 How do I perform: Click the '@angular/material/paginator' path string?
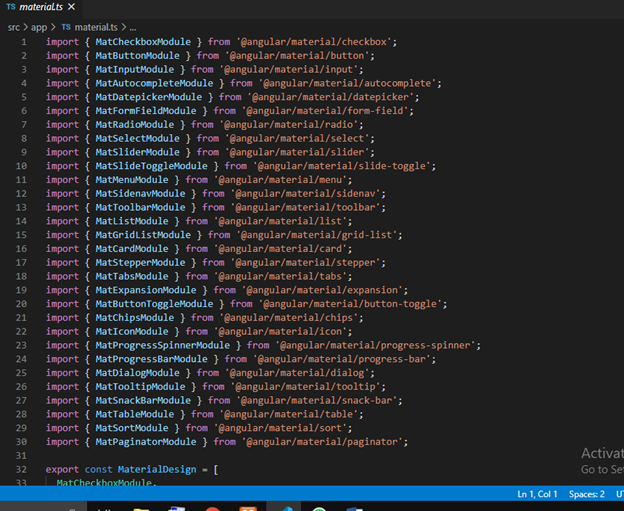[x=322, y=442]
